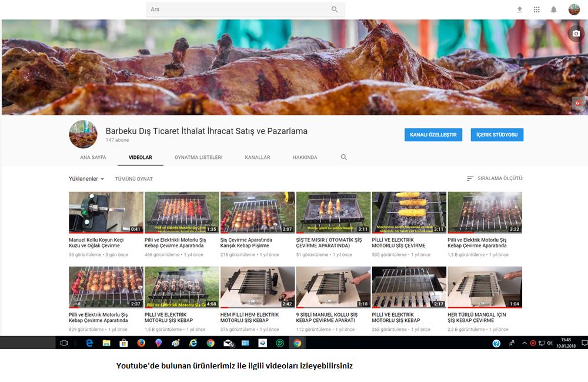
Task: Click the '147 abone' subscriber count
Action: click(x=117, y=140)
